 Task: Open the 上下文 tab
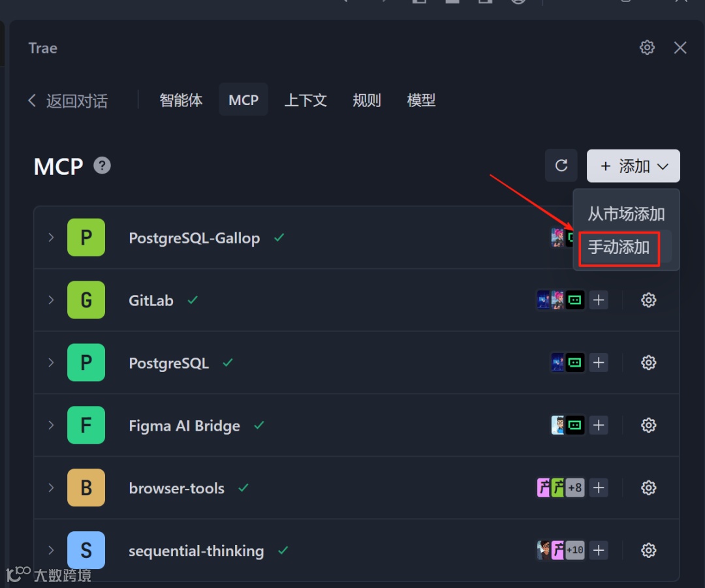[305, 100]
